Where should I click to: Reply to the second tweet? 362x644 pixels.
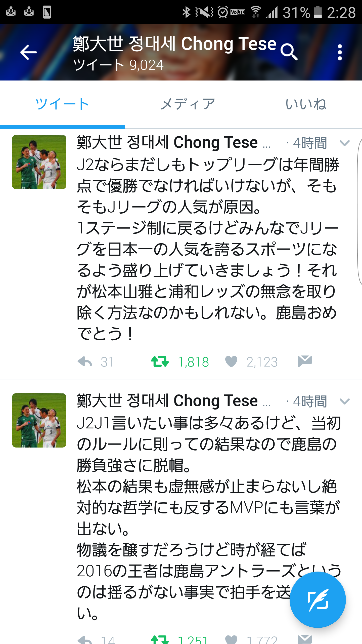[85, 639]
